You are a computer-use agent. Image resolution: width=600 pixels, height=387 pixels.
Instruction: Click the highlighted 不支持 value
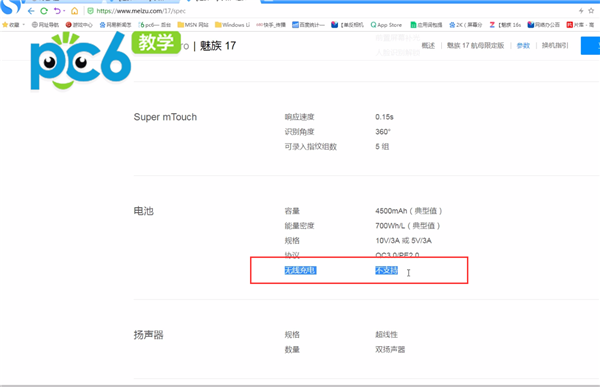(x=386, y=271)
